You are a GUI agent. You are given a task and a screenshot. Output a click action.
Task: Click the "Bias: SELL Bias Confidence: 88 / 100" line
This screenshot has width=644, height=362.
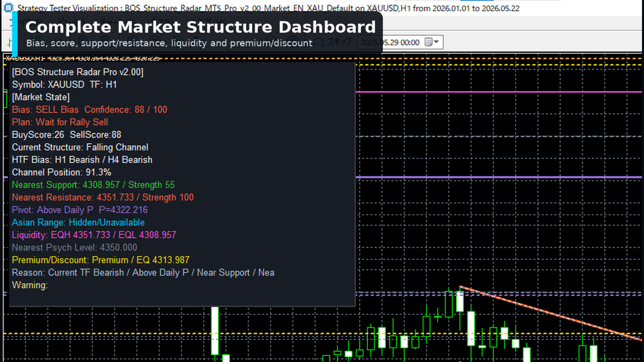coord(90,110)
